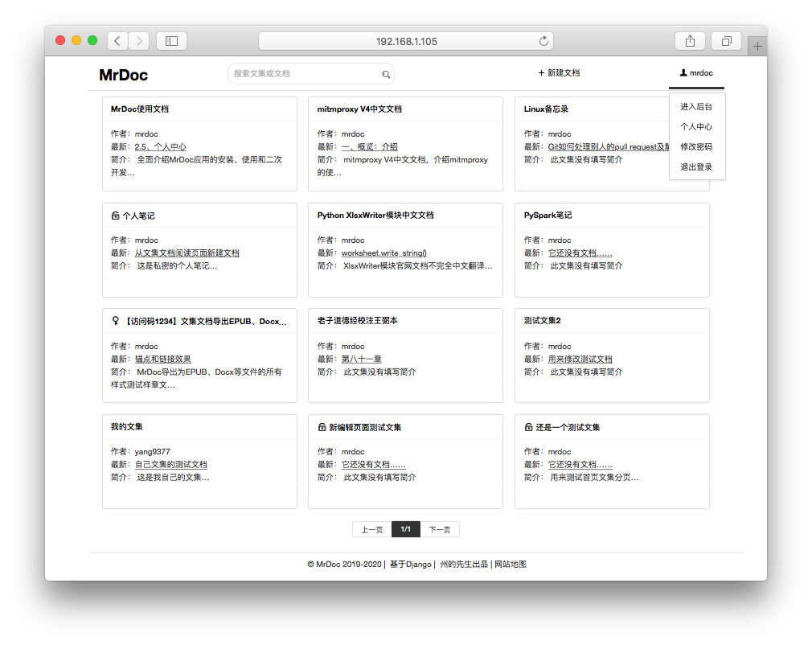Toggle the Safari sidebar button
The image size is (812, 645).
[171, 41]
